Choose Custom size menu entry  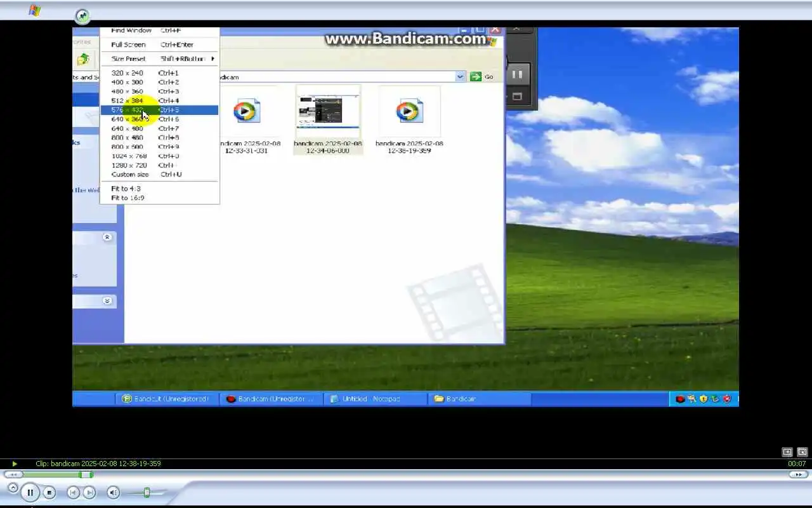(x=159, y=174)
